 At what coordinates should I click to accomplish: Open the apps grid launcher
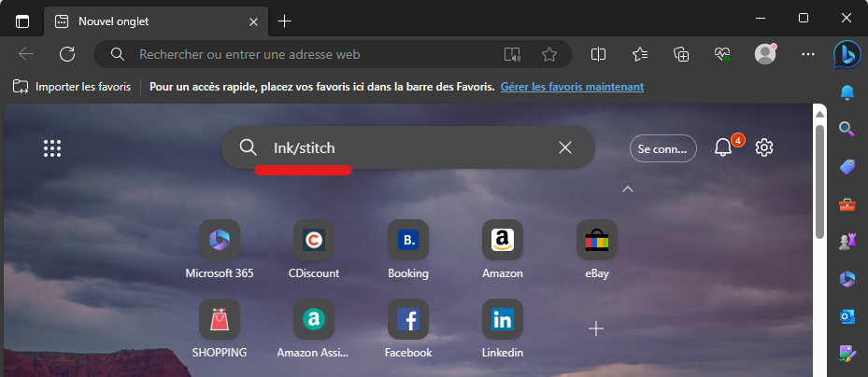52,147
